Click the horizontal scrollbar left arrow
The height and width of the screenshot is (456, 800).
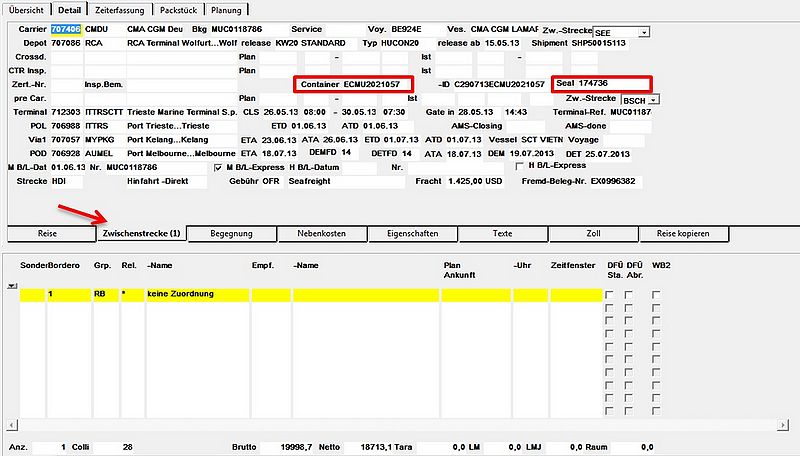pyautogui.click(x=12, y=424)
